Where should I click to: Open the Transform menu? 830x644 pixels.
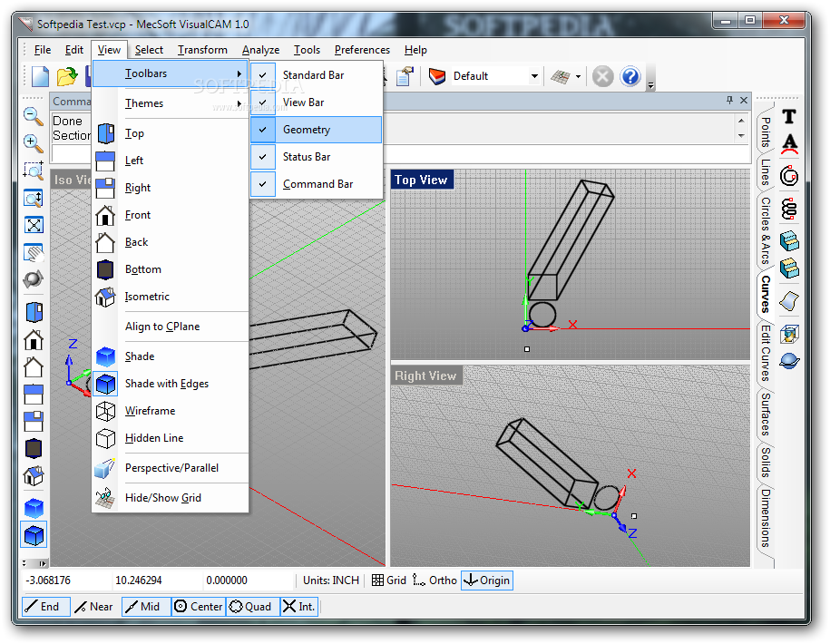coord(202,50)
